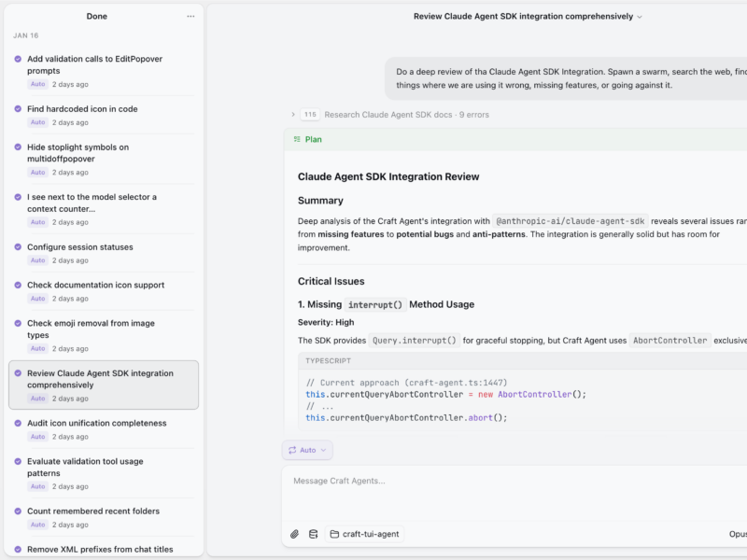Screen dimensions: 747x560
Task: Click the folder icon for craft-tui-agent
Action: pos(334,534)
